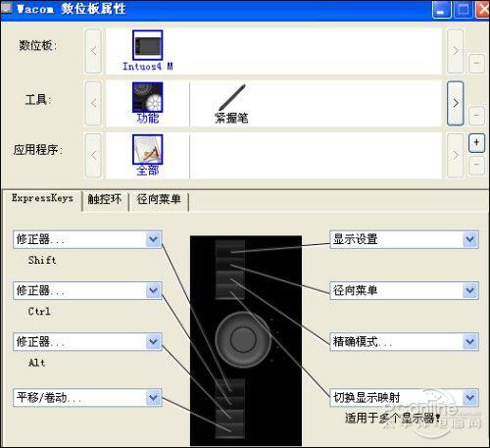Click the right arrow in the 工具 row

click(455, 103)
